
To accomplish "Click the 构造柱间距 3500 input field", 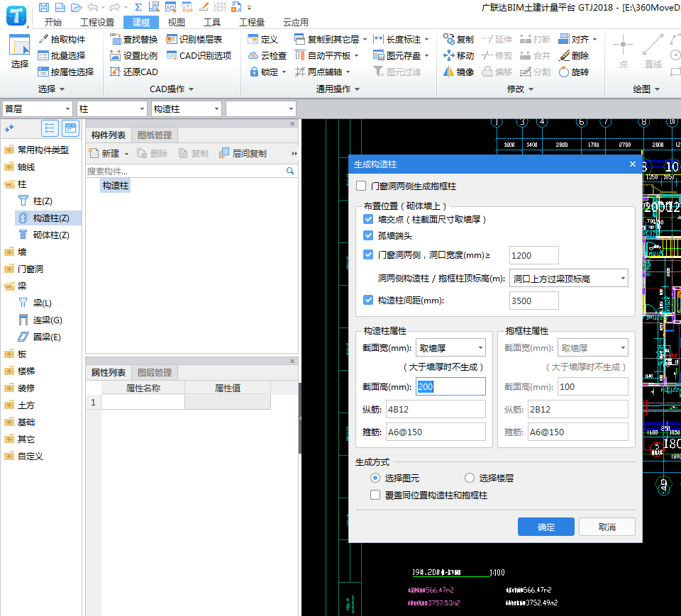I will tap(533, 301).
